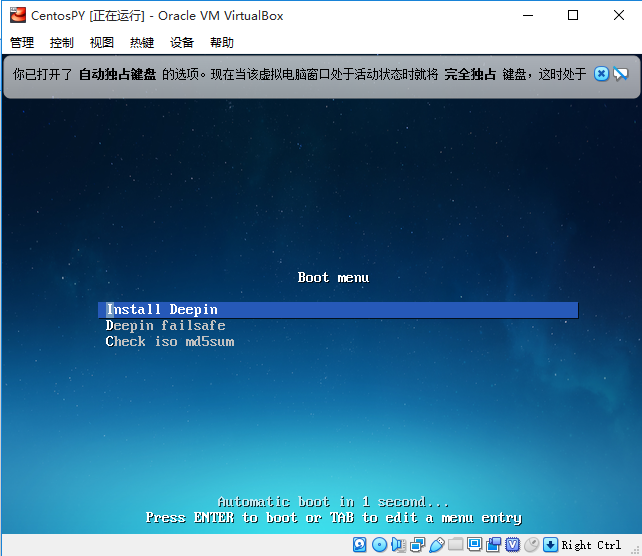This screenshot has height=556, width=642.
Task: Click the hard disk activity icon
Action: pyautogui.click(x=359, y=545)
